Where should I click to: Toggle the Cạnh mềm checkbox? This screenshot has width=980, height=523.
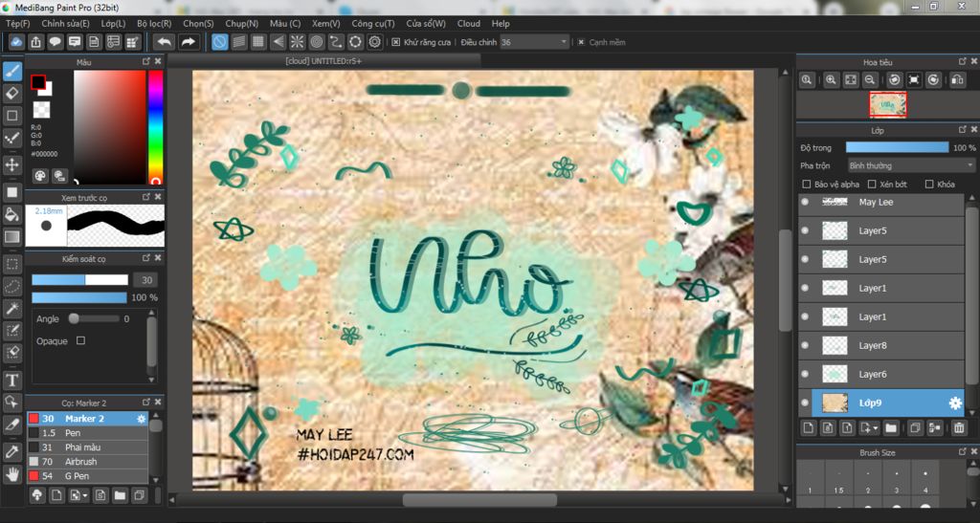[x=581, y=42]
